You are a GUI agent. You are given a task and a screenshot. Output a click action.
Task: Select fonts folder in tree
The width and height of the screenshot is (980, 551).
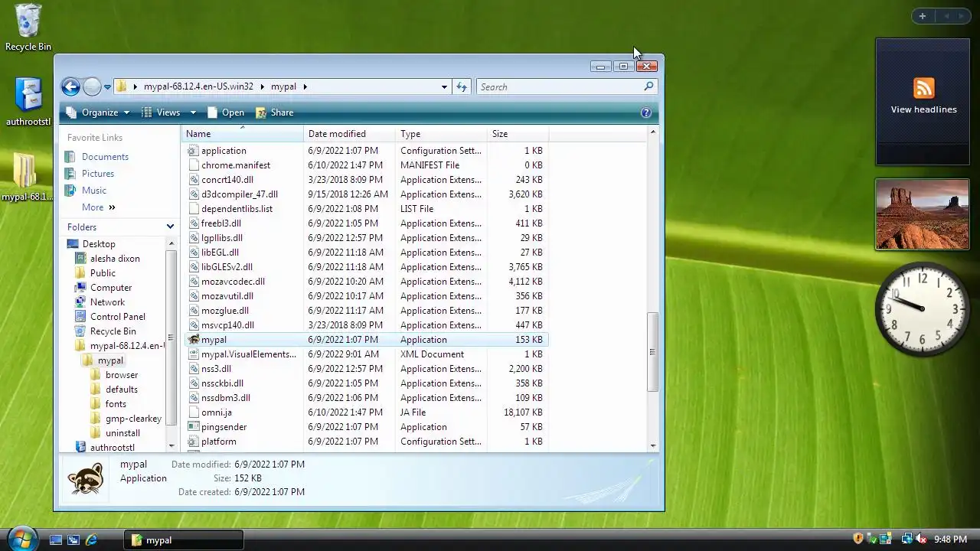pyautogui.click(x=116, y=404)
